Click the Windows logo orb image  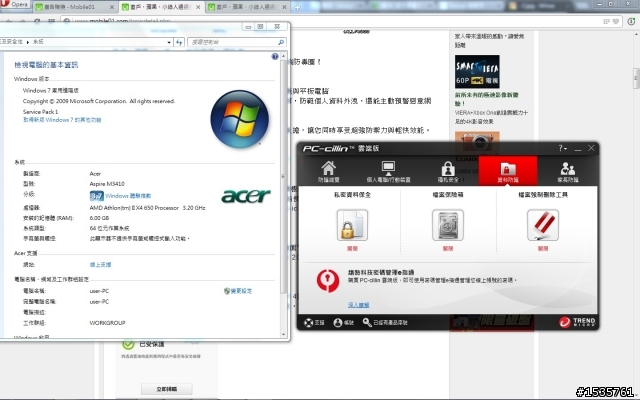pos(240,119)
